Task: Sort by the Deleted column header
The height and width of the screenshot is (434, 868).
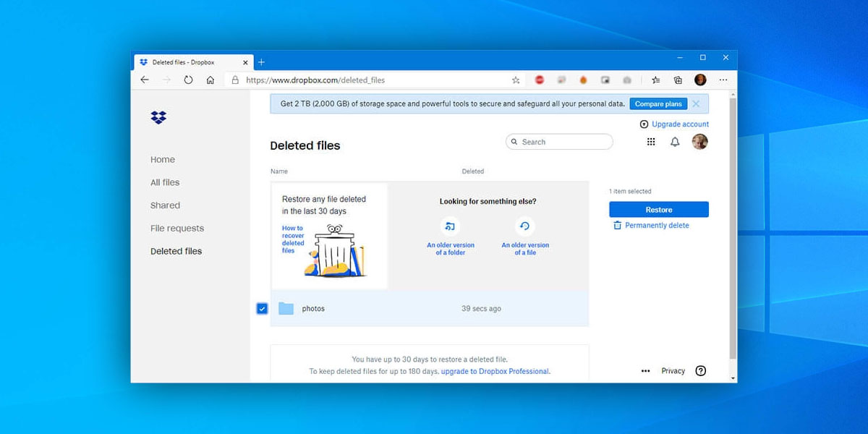Action: [x=473, y=171]
